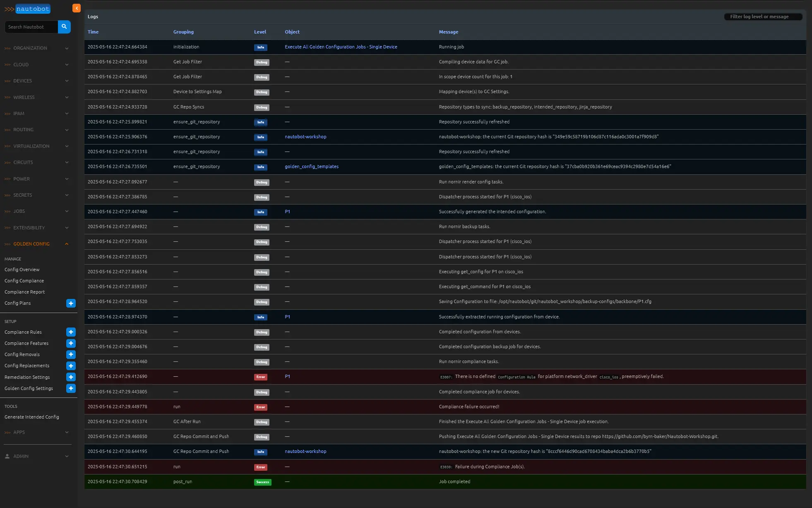Image resolution: width=812 pixels, height=508 pixels.
Task: Open Generate Intended Config tool
Action: click(31, 417)
